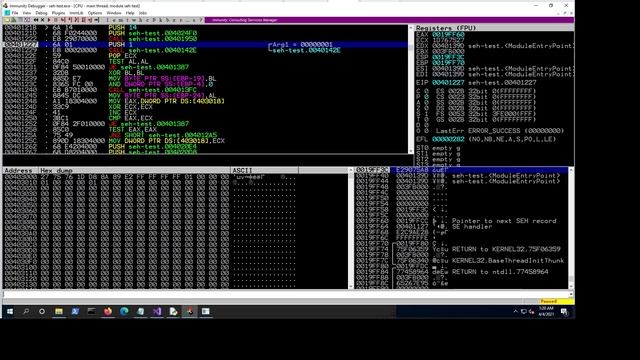The image size is (640, 360).
Task: Click the ASCII column header in dump
Action: 264,170
